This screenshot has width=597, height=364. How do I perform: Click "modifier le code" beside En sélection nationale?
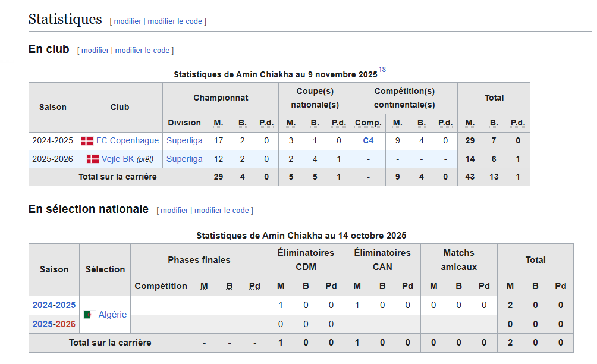[x=221, y=211]
